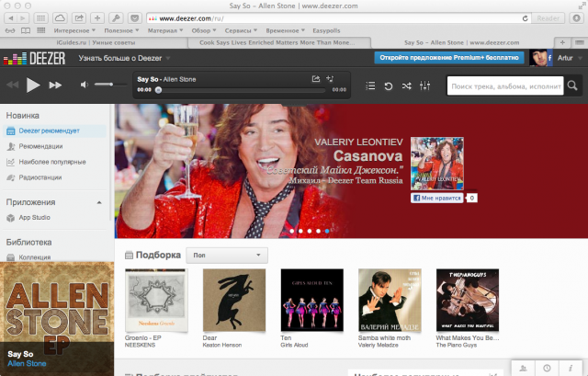Image resolution: width=588 pixels, height=376 pixels.
Task: Go back in Safari
Action: coord(11,18)
